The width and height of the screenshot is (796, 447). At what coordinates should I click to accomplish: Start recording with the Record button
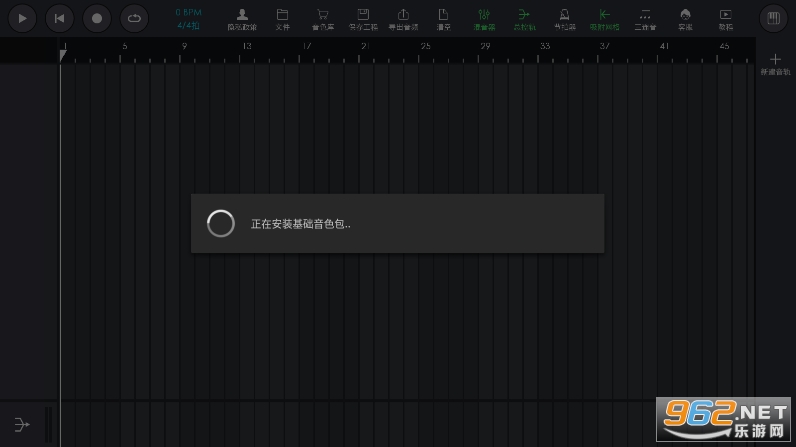tap(96, 18)
